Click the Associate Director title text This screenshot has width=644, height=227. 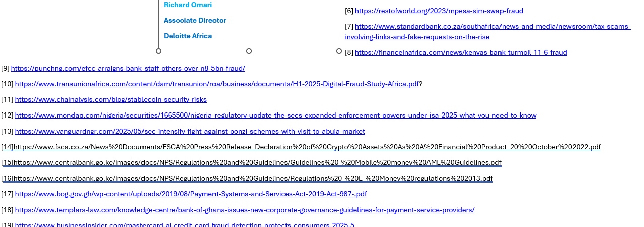(195, 21)
